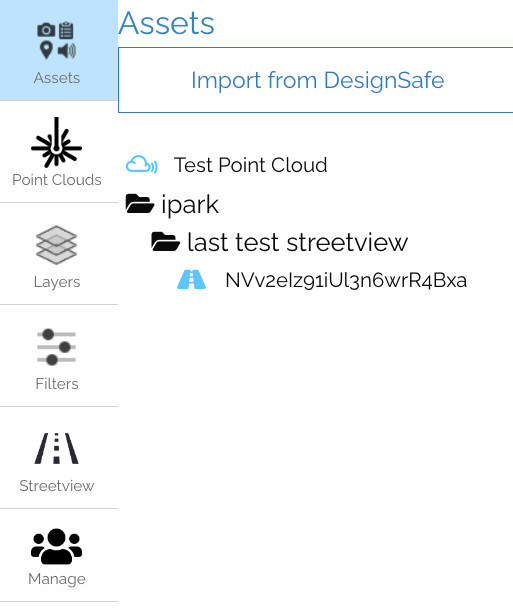
Task: Switch to the Point Clouds tab label
Action: [x=57, y=180]
